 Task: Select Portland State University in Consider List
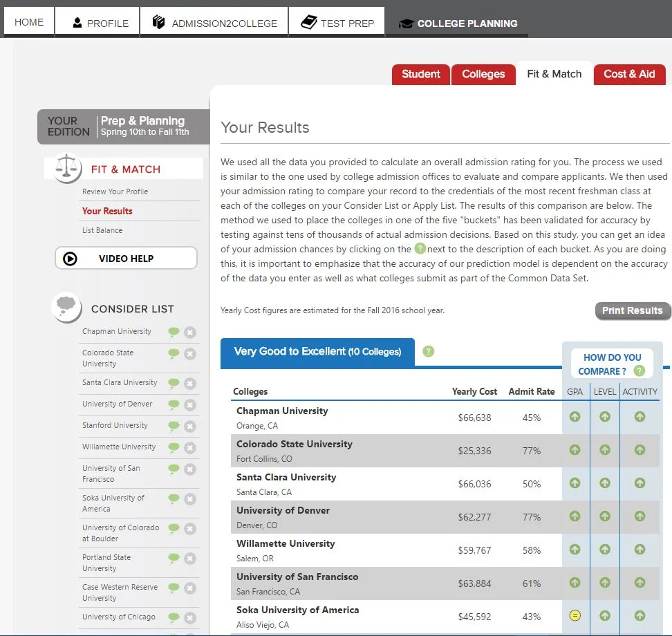[106, 563]
